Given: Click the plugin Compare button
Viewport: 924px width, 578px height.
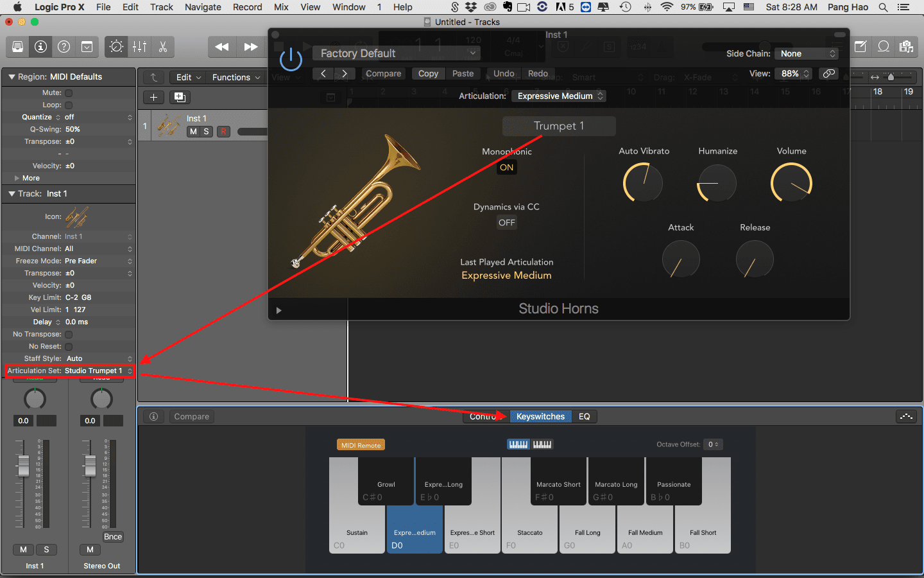Looking at the screenshot, I should [x=384, y=73].
